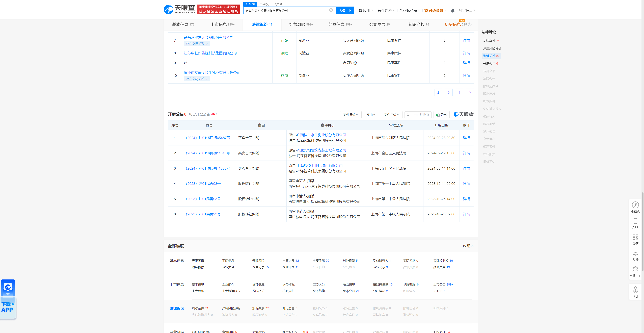Image resolution: width=644 pixels, height=333 pixels.
Task: Open 江苏中基新能源科技集团有限公司 link
Action: [210, 53]
